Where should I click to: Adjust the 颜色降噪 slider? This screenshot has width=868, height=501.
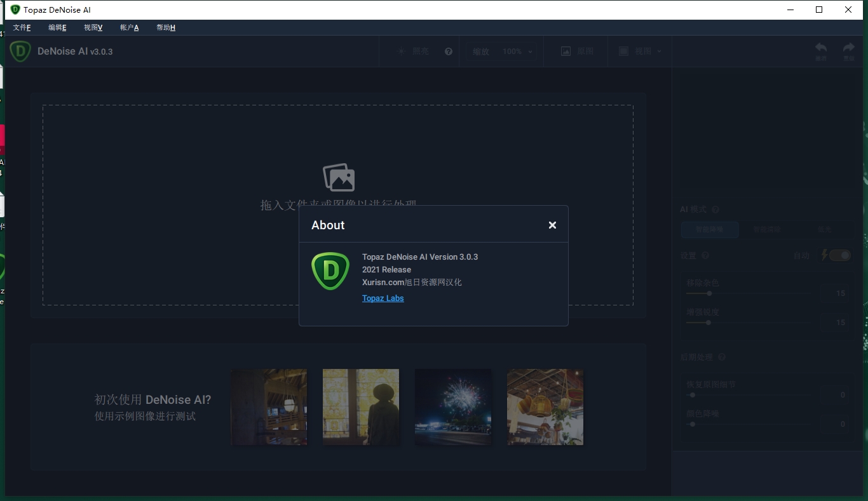(x=747, y=424)
